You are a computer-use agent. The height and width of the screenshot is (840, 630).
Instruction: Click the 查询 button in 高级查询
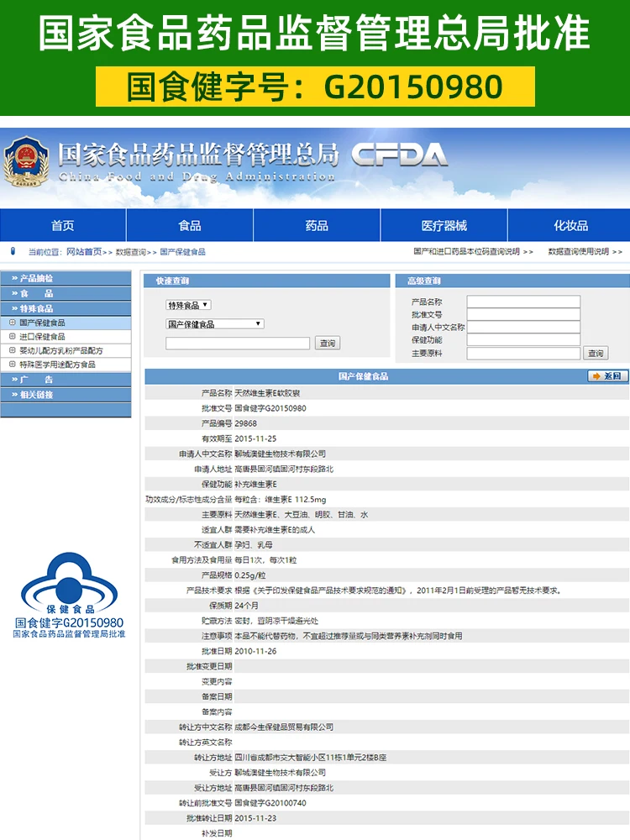(596, 353)
